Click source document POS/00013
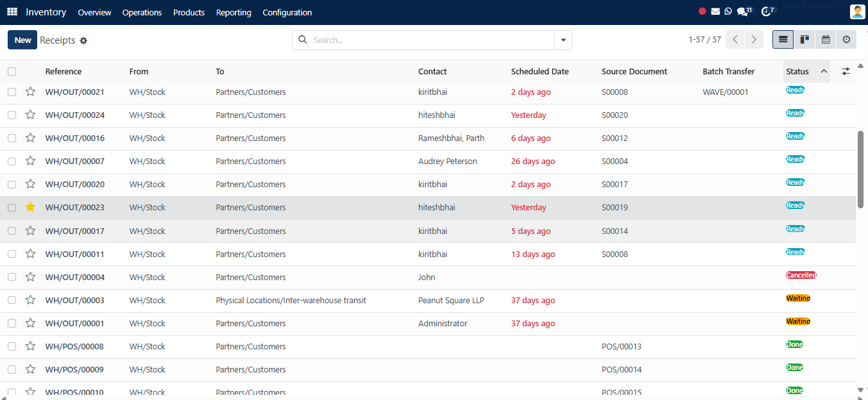Image resolution: width=868 pixels, height=400 pixels. coord(622,346)
